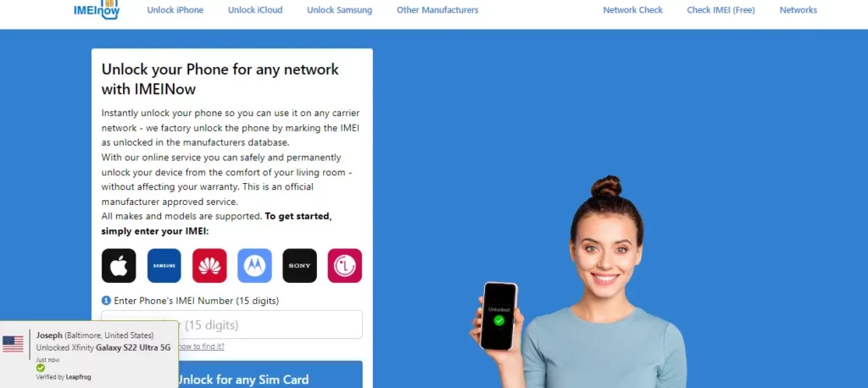868x388 pixels.
Task: Select the Motorola brand icon
Action: pyautogui.click(x=254, y=266)
